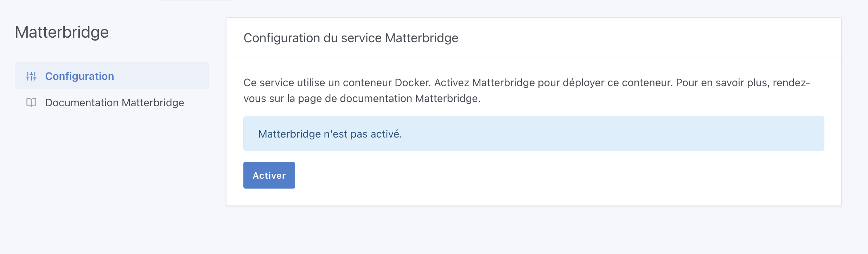Select the highlighted Configuration sidebar row
This screenshot has height=254, width=868.
[111, 76]
